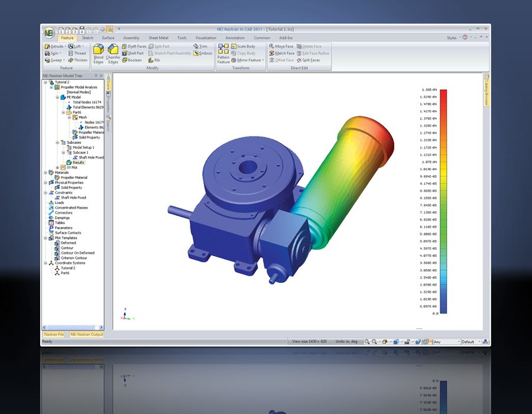Click the red top of the color legend
The image size is (532, 414).
(x=443, y=92)
